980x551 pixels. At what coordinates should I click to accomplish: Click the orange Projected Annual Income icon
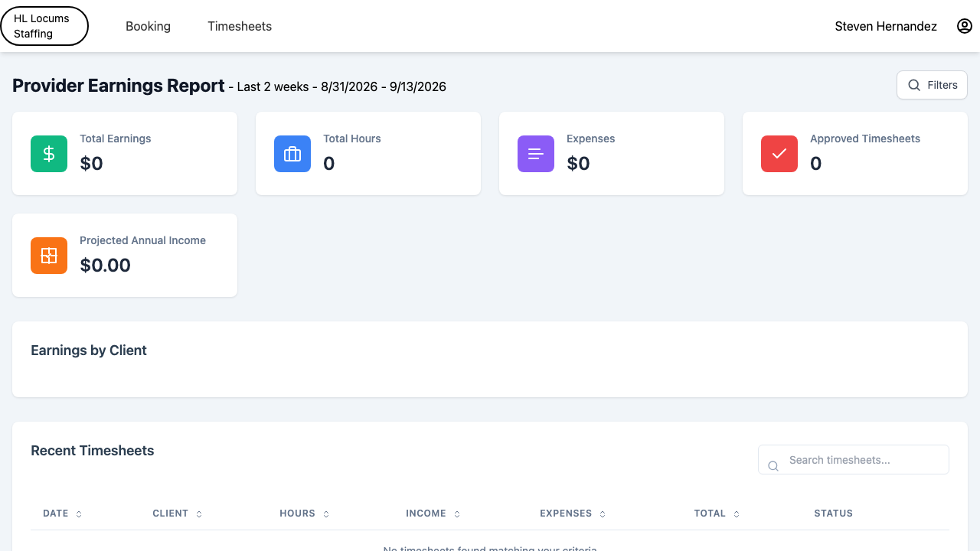(x=49, y=256)
